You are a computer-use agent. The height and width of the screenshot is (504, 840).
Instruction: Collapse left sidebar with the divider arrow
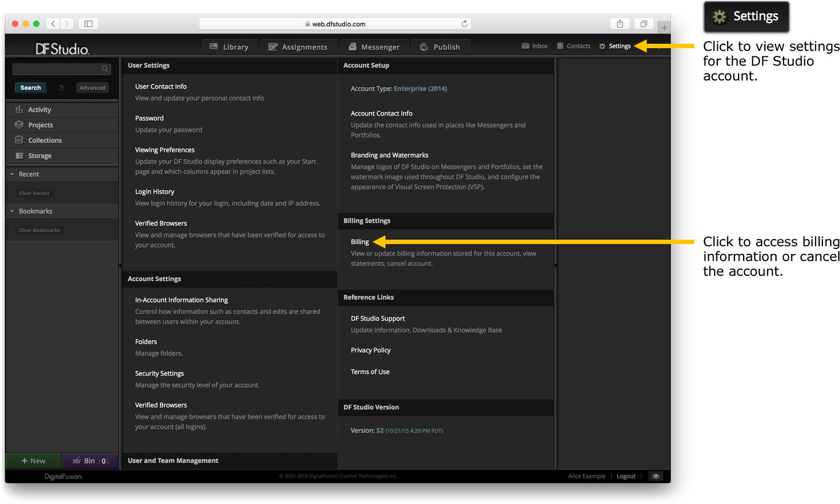(120, 265)
